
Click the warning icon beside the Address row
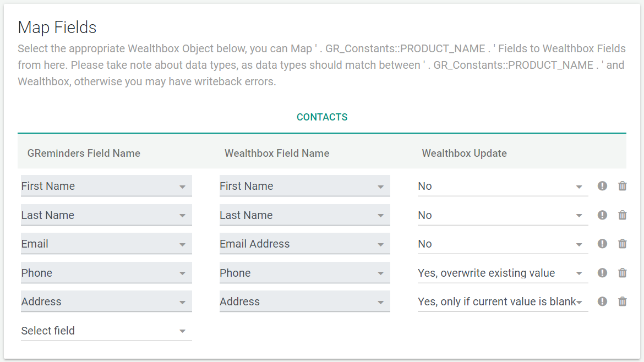click(x=602, y=301)
